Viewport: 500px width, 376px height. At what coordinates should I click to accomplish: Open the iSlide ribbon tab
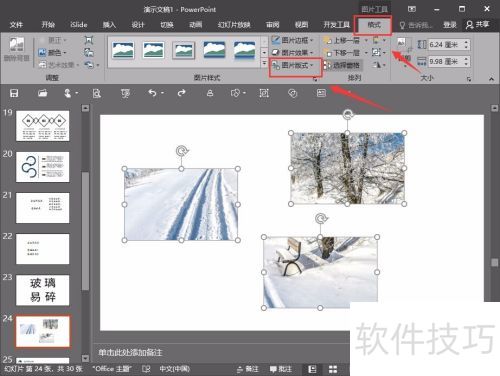[x=79, y=25]
